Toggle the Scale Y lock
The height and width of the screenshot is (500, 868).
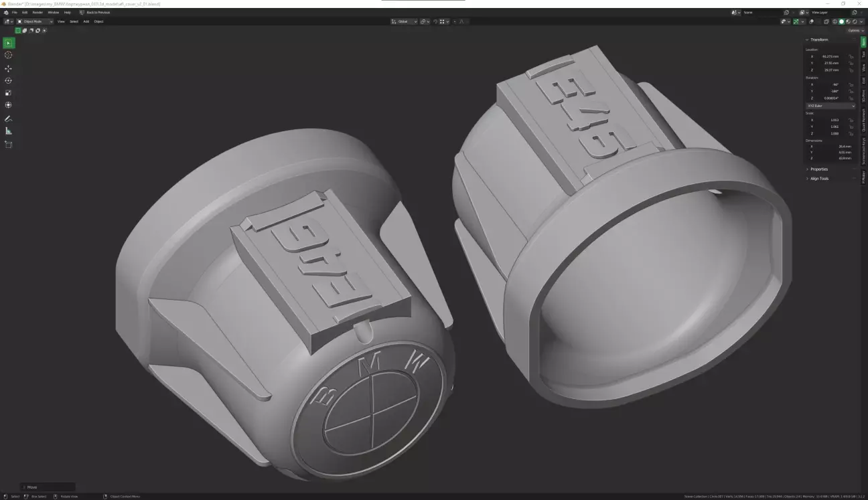(851, 127)
